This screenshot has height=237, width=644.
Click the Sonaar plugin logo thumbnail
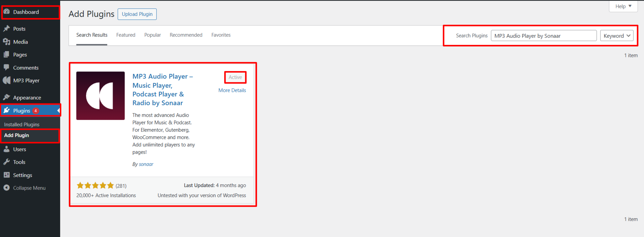[101, 96]
